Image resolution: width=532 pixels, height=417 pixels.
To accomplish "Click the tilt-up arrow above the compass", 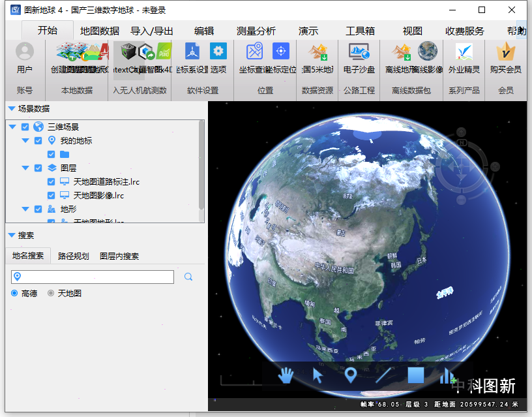I will (x=461, y=132).
